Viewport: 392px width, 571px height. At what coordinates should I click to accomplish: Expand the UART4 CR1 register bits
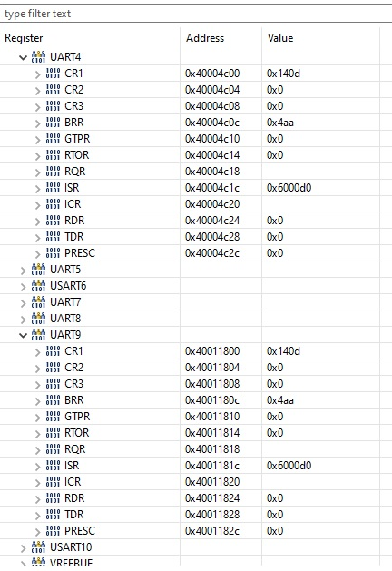37,74
